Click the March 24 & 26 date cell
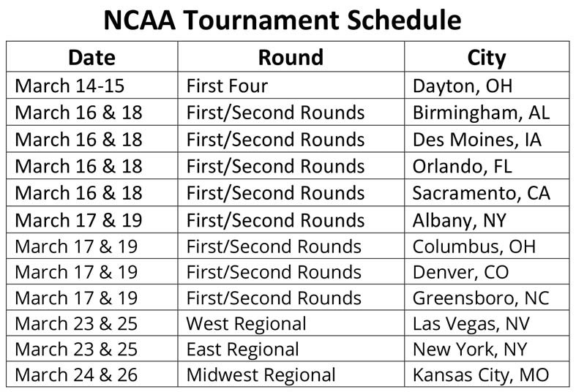576x392 pixels. pos(91,374)
